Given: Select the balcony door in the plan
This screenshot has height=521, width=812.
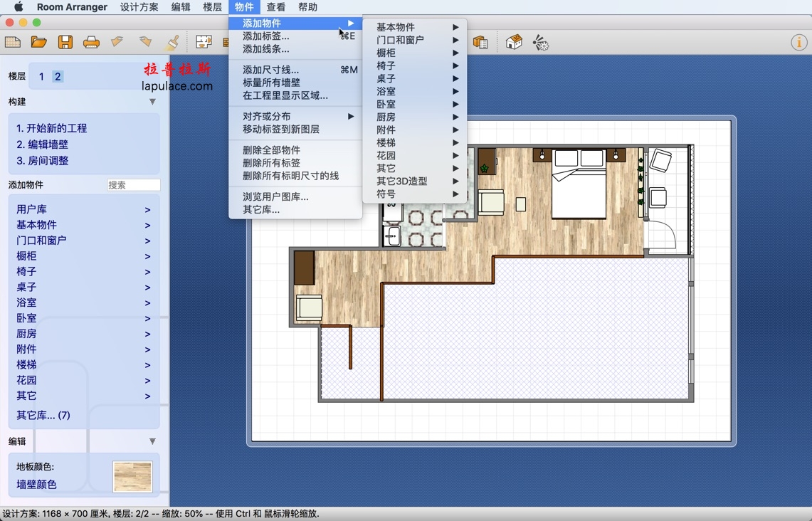Looking at the screenshot, I should click(x=661, y=236).
